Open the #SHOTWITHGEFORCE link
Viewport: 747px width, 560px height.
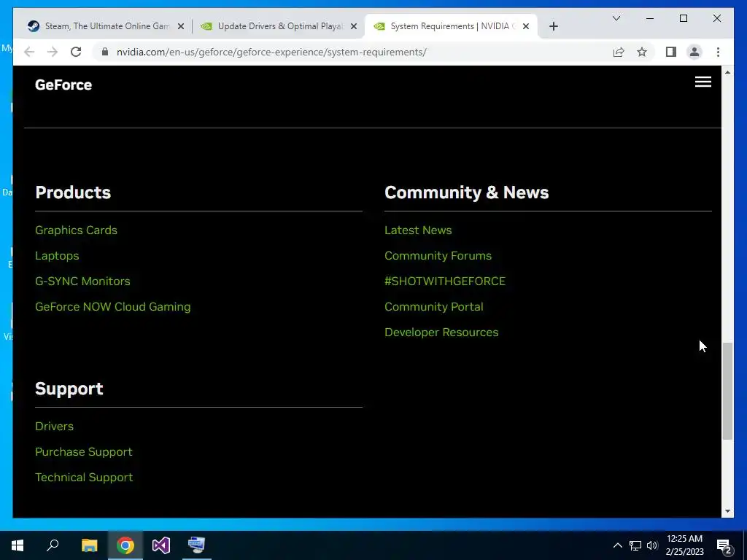[444, 281]
